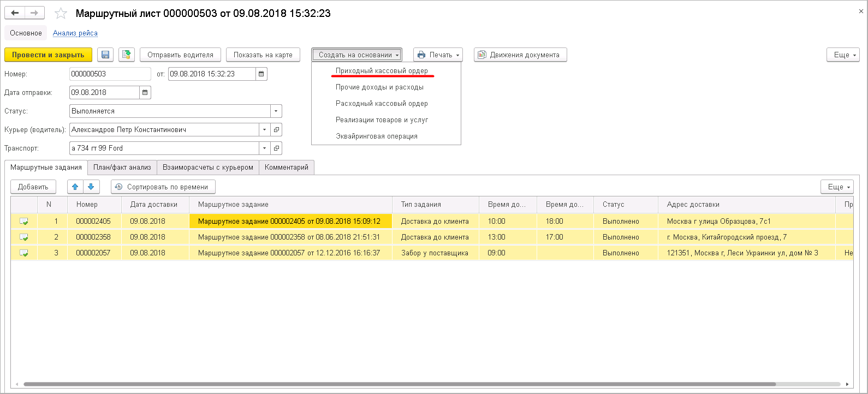Click the horizontal scrollbar of the table
868x394 pixels.
(399, 384)
